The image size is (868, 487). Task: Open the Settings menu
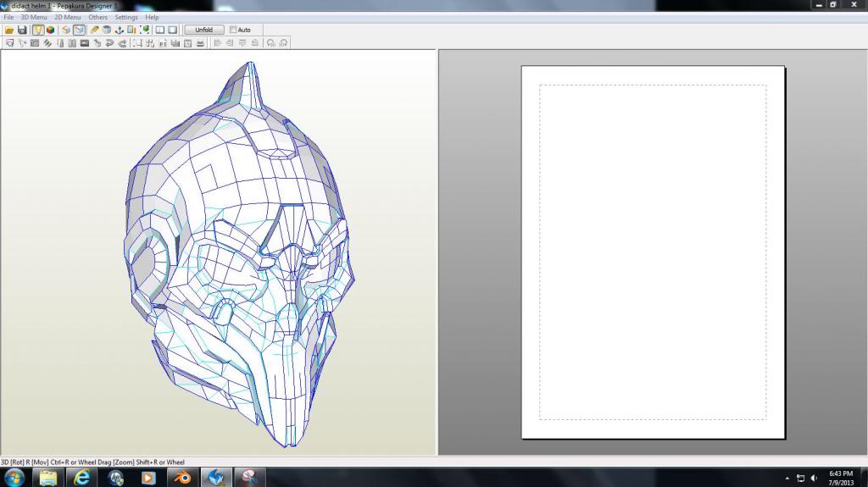pyautogui.click(x=126, y=17)
